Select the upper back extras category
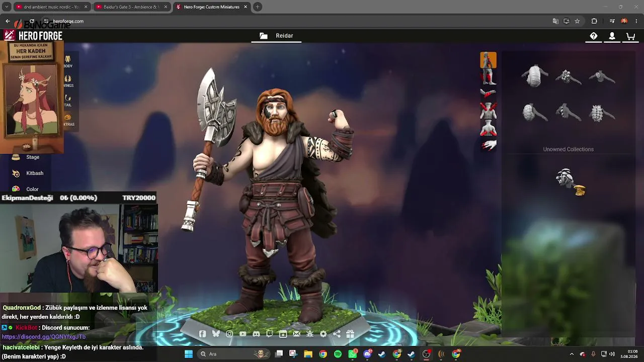The image size is (644, 362). (488, 111)
